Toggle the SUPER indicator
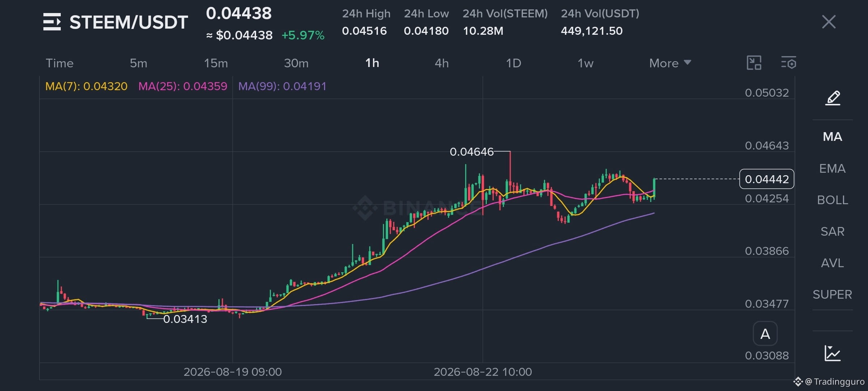 833,295
